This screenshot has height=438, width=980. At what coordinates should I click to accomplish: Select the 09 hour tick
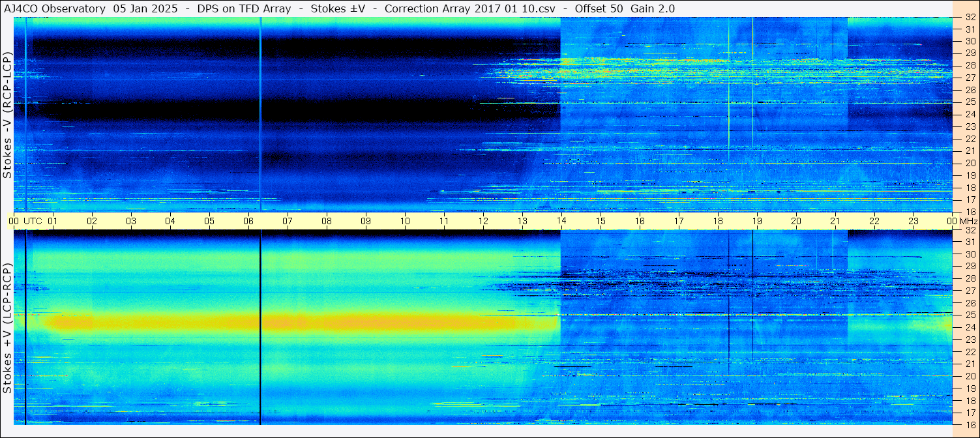click(366, 221)
